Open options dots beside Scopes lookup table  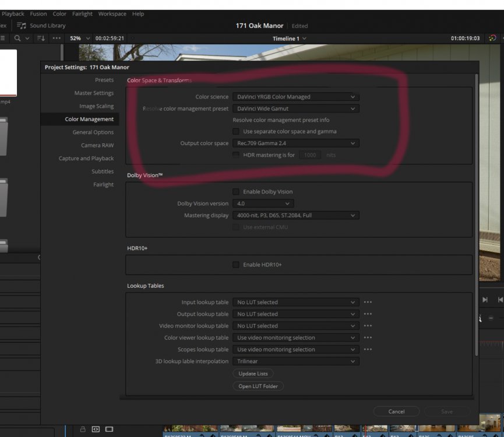(x=368, y=350)
